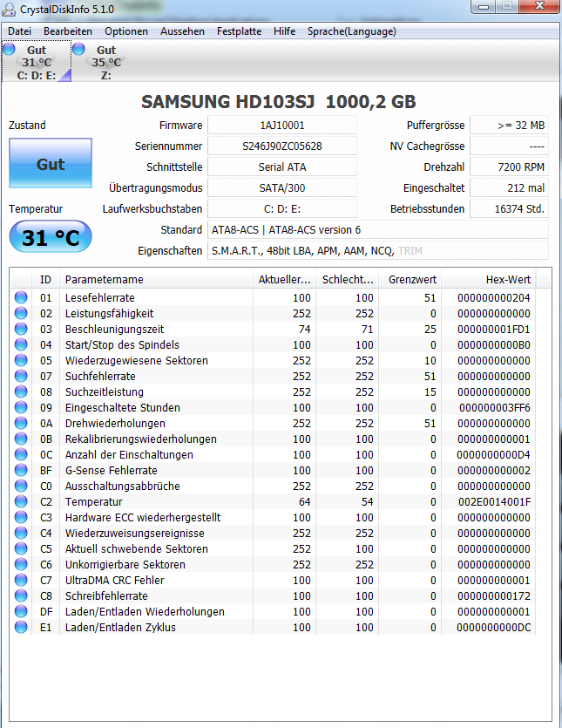Click status icon of Eingeschaltete Stunden row
Screen dimensions: 562x728
(x=21, y=408)
